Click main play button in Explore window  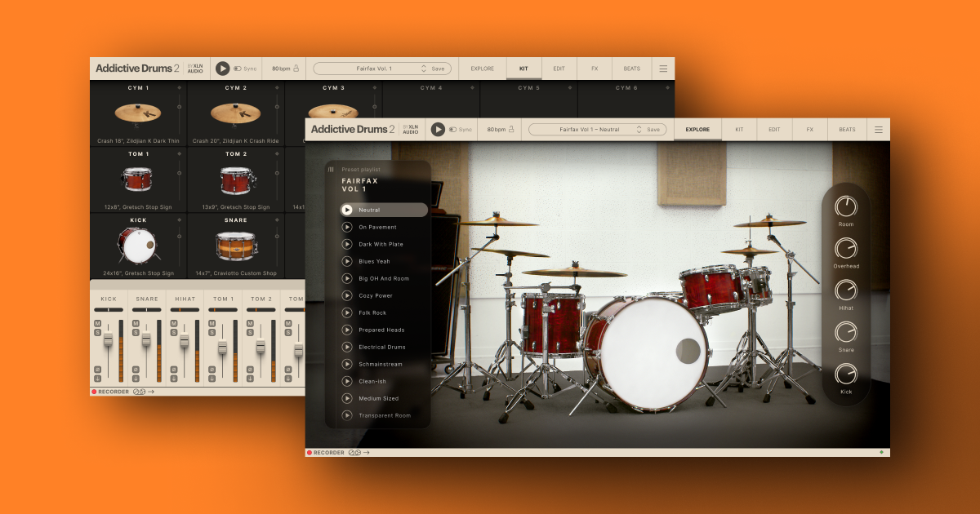[438, 129]
